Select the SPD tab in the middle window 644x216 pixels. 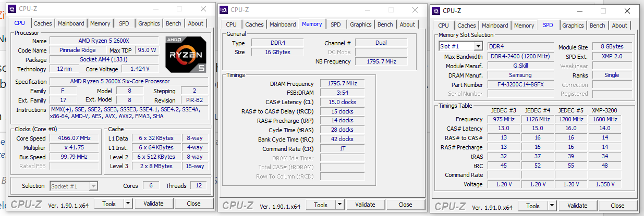pyautogui.click(x=336, y=24)
